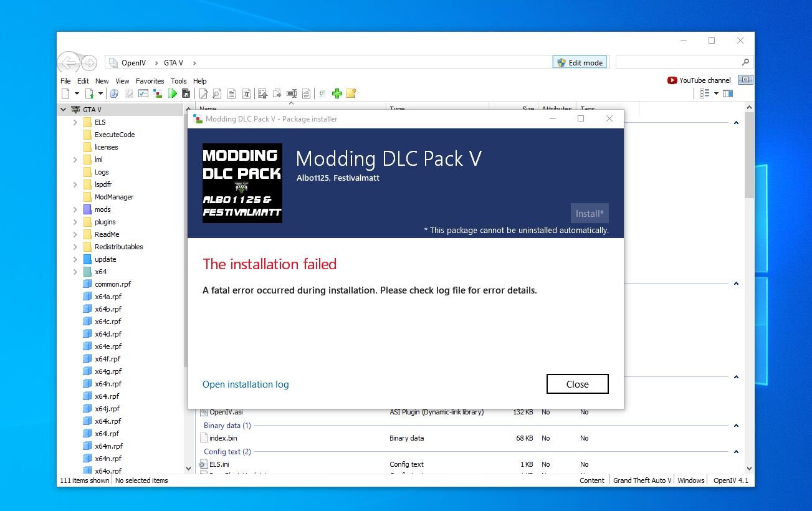This screenshot has width=812, height=511.
Task: Open the Help menu
Action: coord(199,81)
